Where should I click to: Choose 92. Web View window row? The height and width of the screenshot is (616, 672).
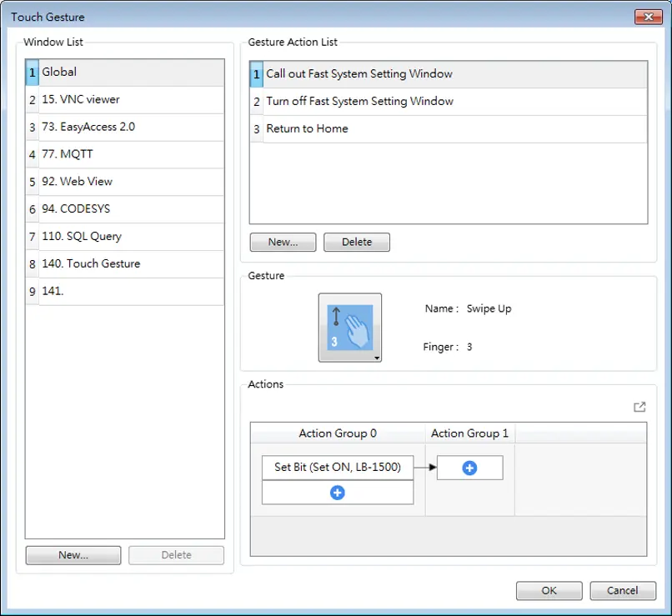tap(125, 182)
